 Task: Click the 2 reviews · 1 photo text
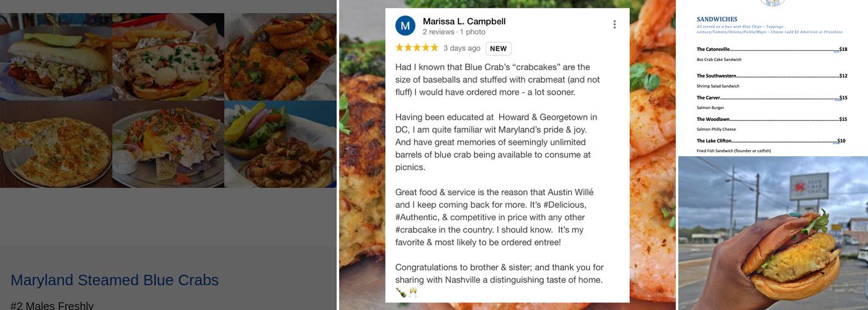tap(454, 32)
